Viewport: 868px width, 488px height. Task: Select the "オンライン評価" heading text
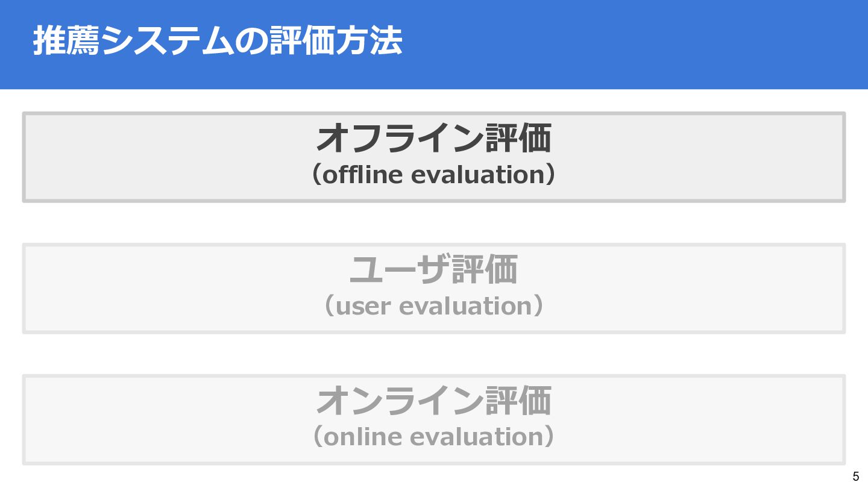433,401
